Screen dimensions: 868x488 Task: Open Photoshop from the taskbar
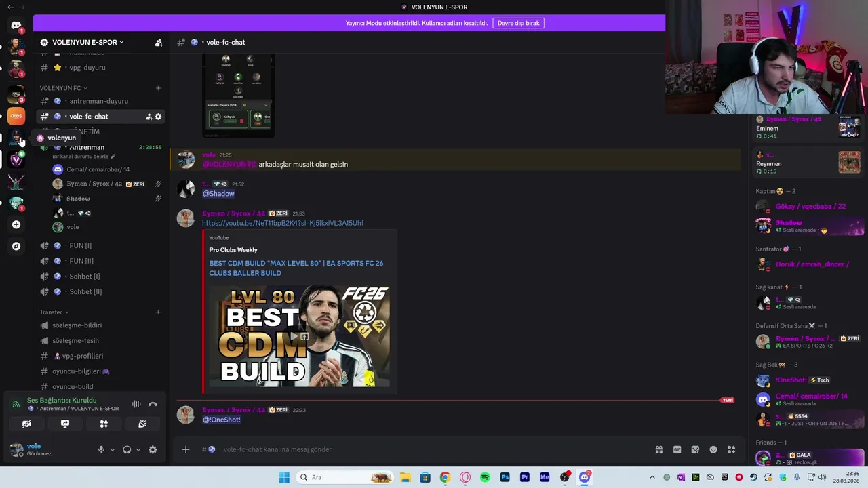[x=505, y=477]
